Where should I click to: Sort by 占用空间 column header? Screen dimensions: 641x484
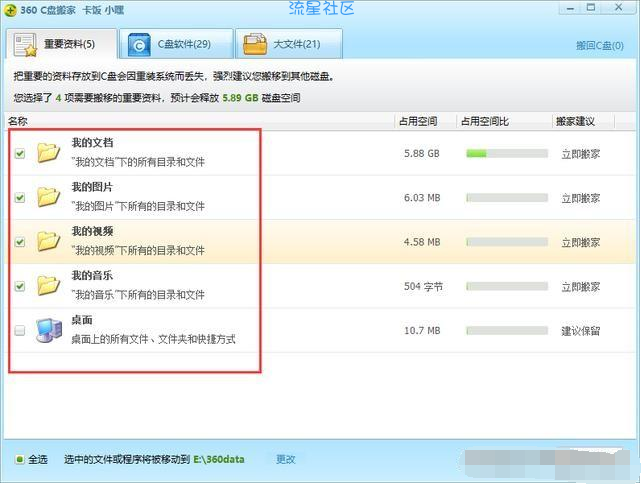point(418,121)
